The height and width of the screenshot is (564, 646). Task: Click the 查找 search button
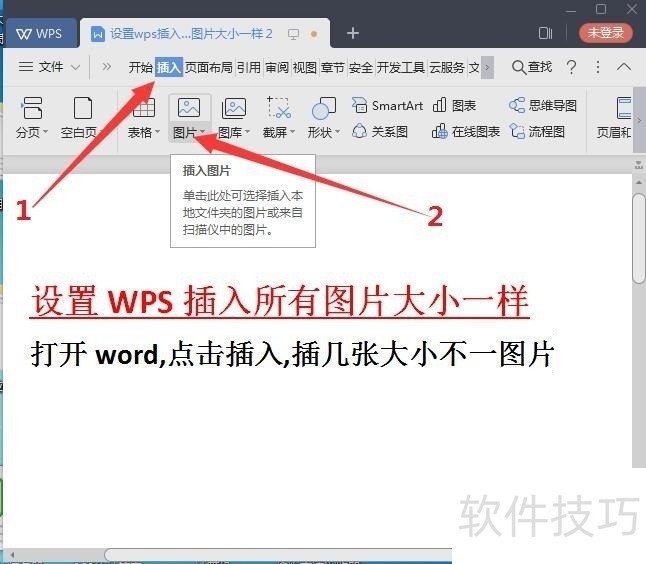[x=532, y=67]
